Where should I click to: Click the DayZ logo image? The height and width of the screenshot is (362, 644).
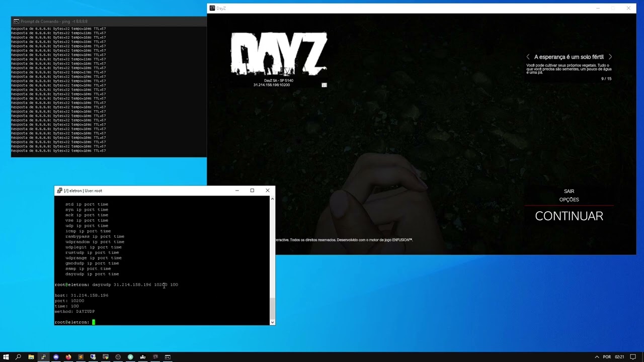279,54
